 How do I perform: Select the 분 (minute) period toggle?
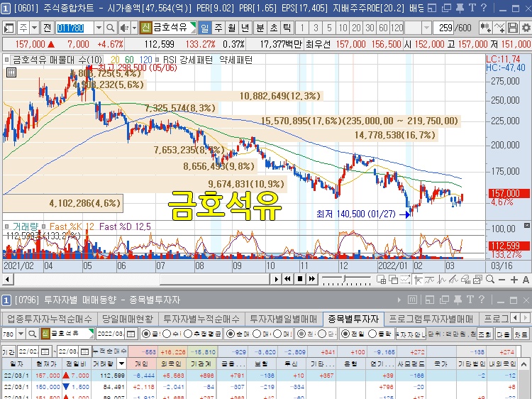tap(260, 28)
